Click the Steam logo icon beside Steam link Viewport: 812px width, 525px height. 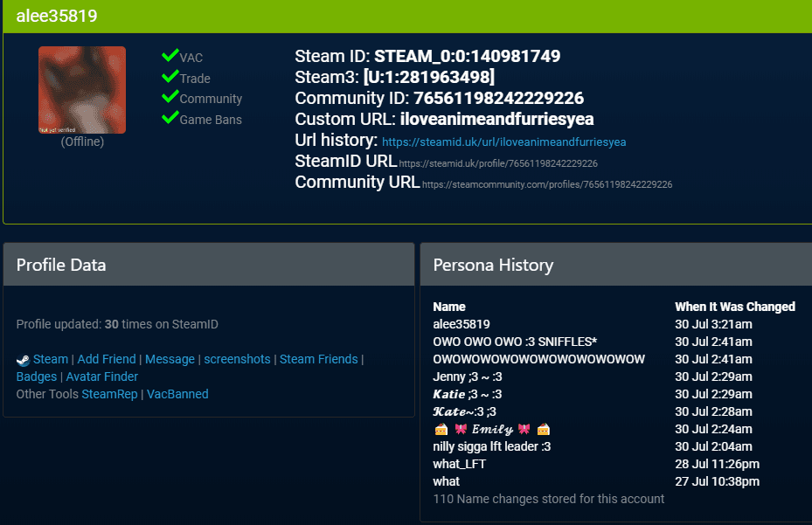point(23,359)
